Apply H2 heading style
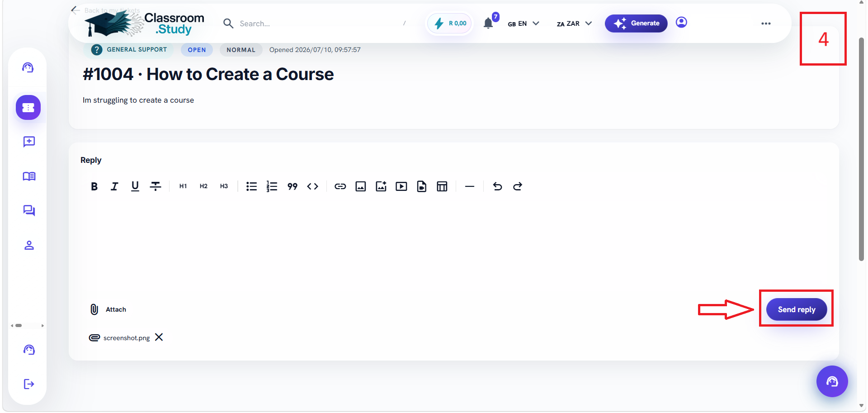Viewport: 868px width, 413px height. [203, 186]
